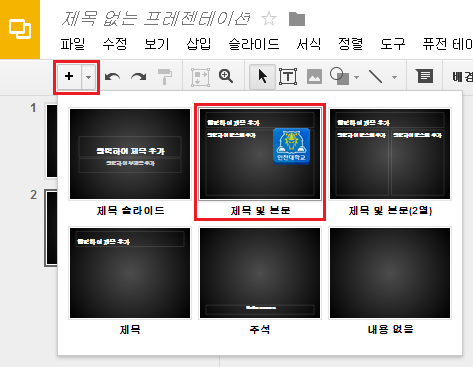Open the 서식 menu

point(309,44)
